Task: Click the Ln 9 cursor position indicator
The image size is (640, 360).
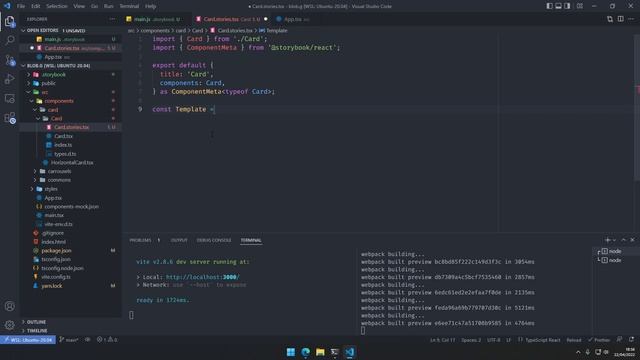Action: pyautogui.click(x=442, y=340)
